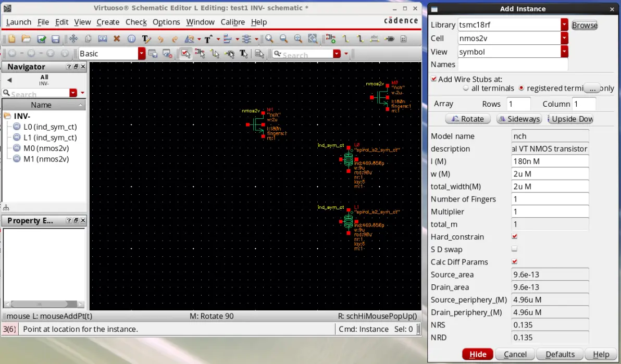
Task: Open the Options menu
Action: tap(166, 22)
